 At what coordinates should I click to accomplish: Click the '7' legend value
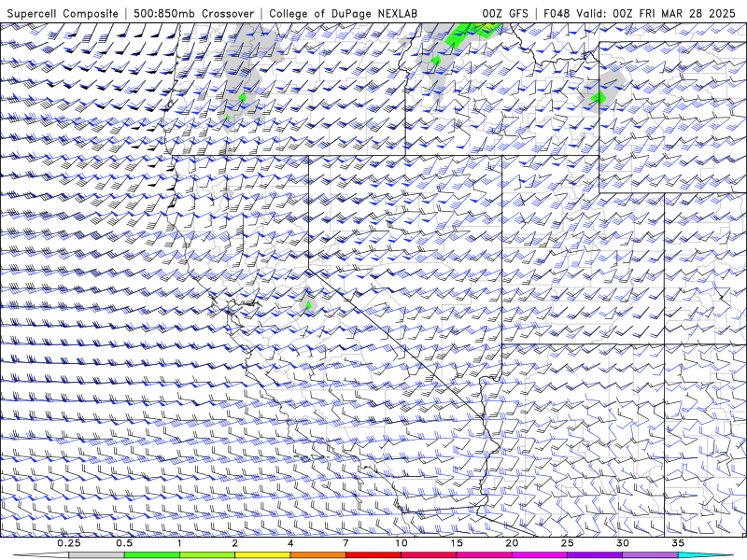pos(345,543)
